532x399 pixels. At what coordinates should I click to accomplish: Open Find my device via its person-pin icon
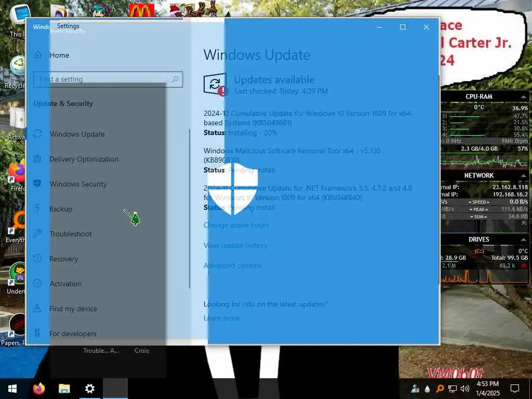click(37, 309)
